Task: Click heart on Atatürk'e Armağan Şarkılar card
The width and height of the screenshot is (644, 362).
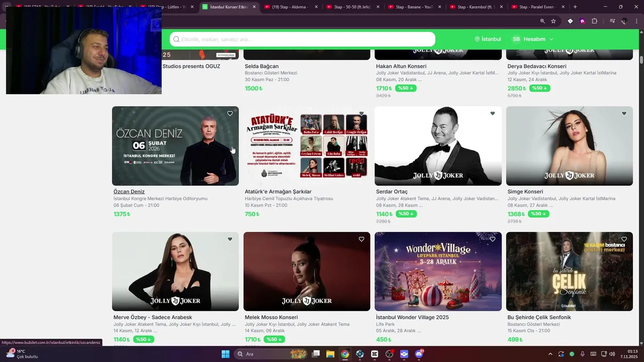Action: coord(361,114)
